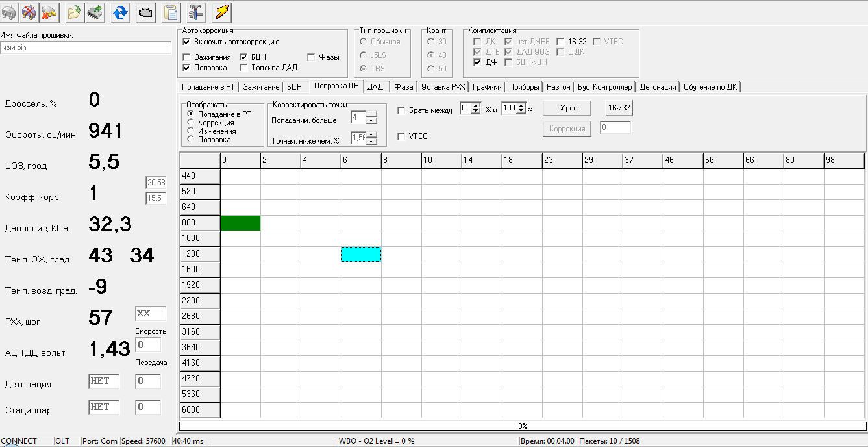Click the 0% progress bar
868x447 pixels.
523,426
